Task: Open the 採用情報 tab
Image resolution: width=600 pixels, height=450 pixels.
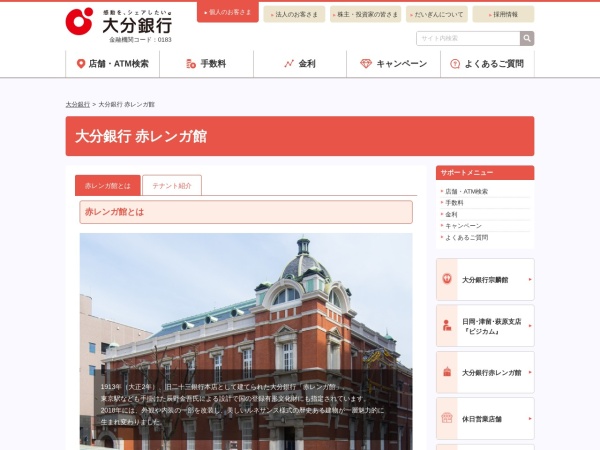Action: [503, 15]
